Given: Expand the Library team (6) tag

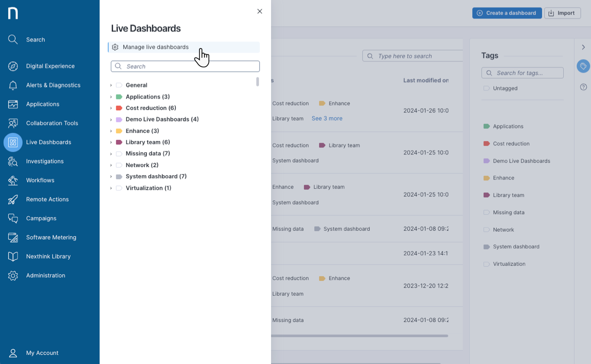Looking at the screenshot, I should click(111, 142).
